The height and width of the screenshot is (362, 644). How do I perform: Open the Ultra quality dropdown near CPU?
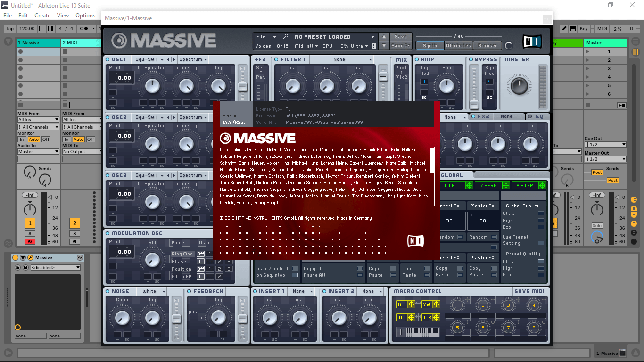coord(359,46)
